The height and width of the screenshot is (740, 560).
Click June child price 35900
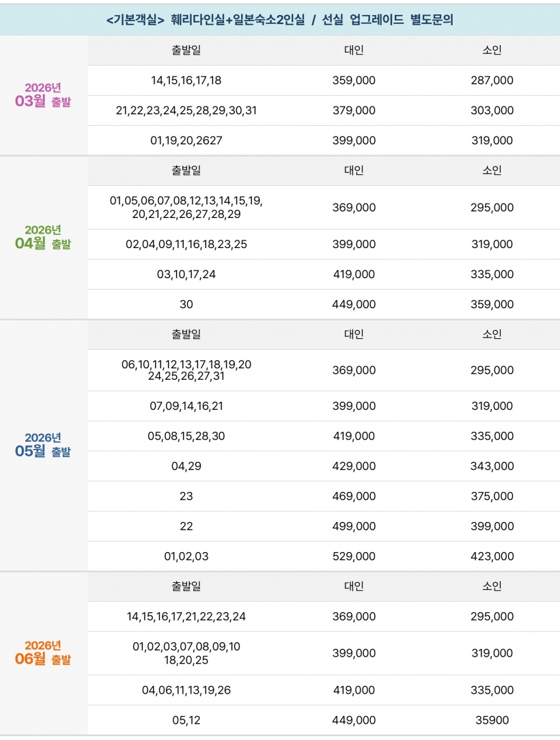pos(492,720)
